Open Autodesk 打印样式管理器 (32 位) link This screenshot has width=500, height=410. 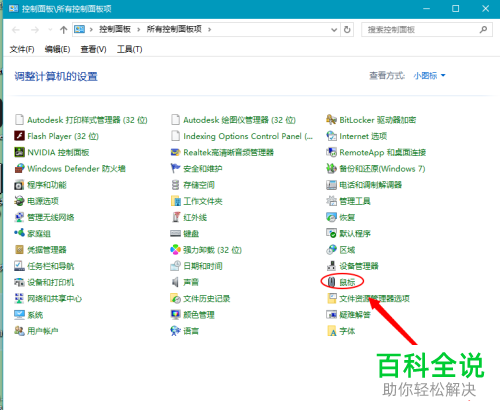click(x=87, y=120)
